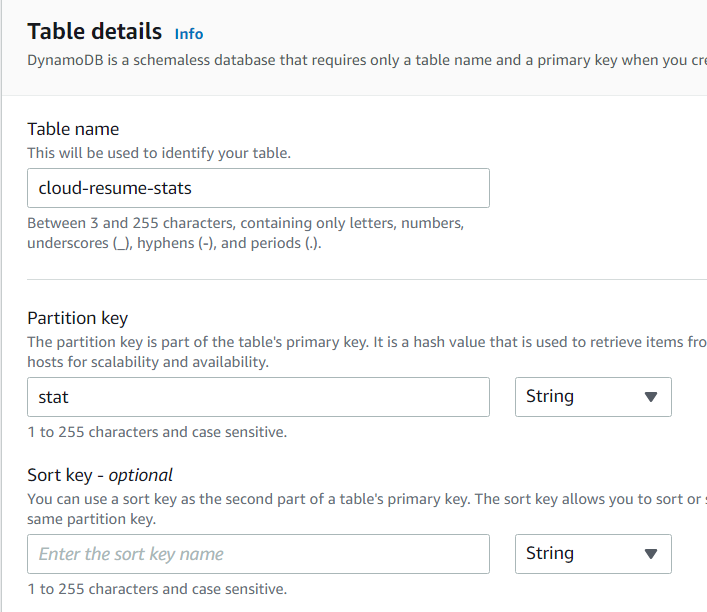Click the Table name input field
The width and height of the screenshot is (707, 612).
258,188
